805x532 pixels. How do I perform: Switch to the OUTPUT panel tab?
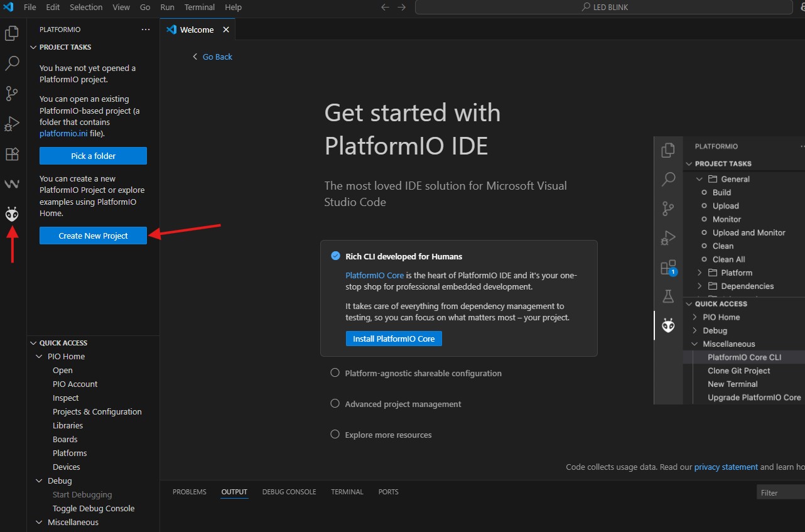(234, 492)
